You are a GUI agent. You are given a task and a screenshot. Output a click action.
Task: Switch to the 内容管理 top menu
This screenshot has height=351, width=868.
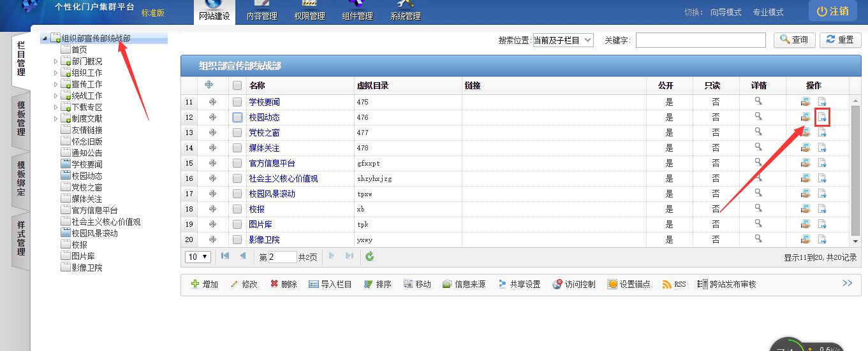point(261,13)
